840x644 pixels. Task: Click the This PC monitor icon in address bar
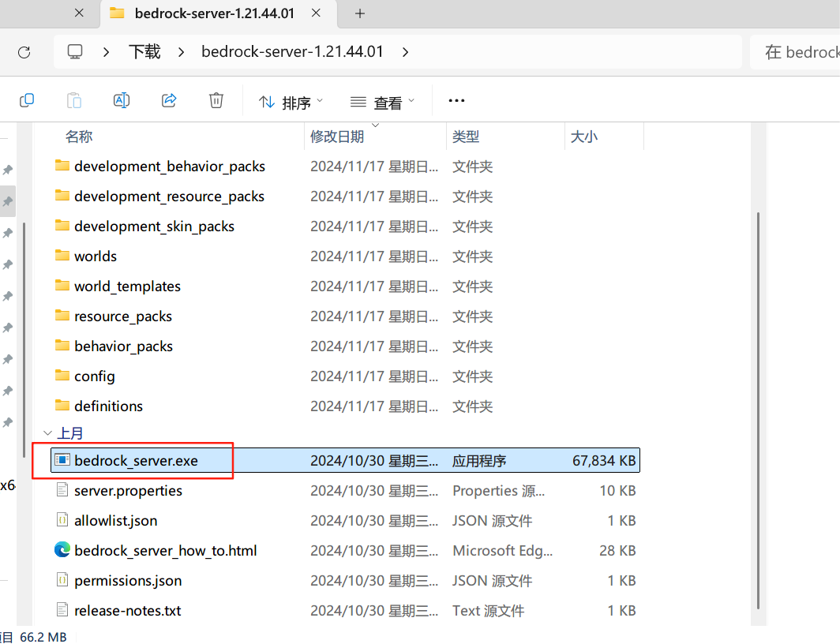click(75, 52)
